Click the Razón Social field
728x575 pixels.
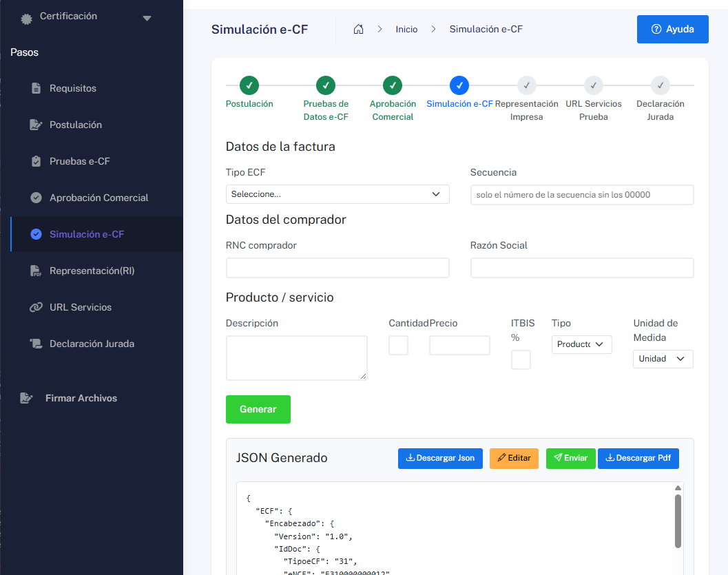582,268
